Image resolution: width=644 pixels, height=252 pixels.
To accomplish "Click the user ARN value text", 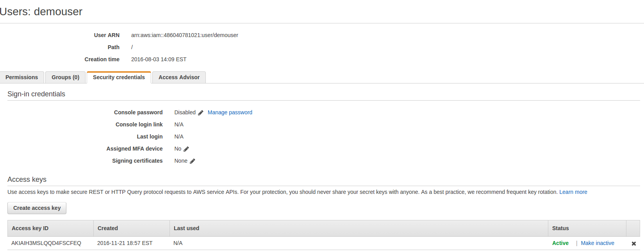I will tap(184, 35).
